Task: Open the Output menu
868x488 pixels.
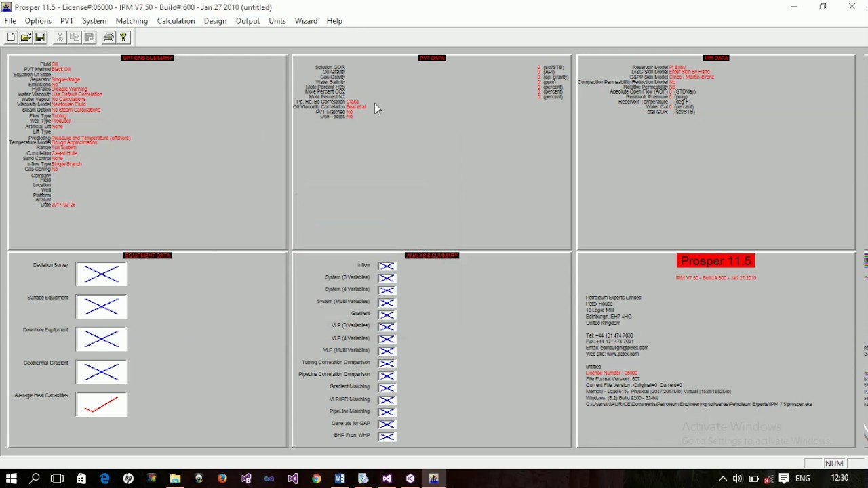Action: (x=248, y=21)
